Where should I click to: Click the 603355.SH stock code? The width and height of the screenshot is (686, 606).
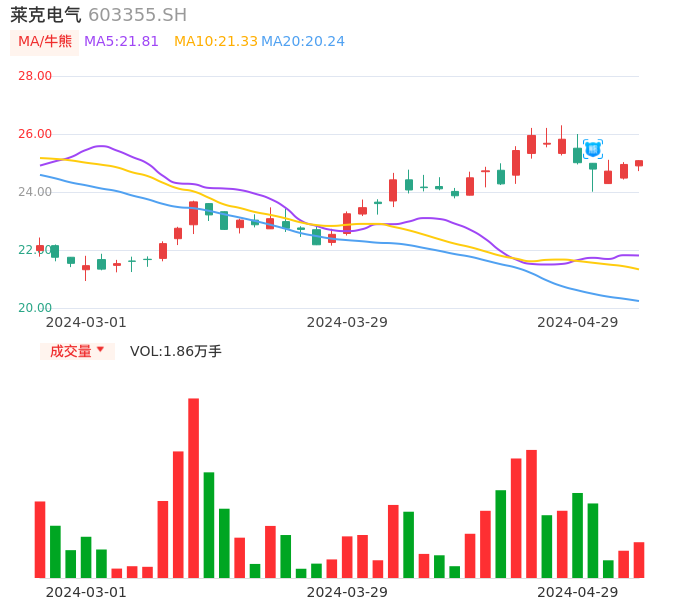point(137,15)
